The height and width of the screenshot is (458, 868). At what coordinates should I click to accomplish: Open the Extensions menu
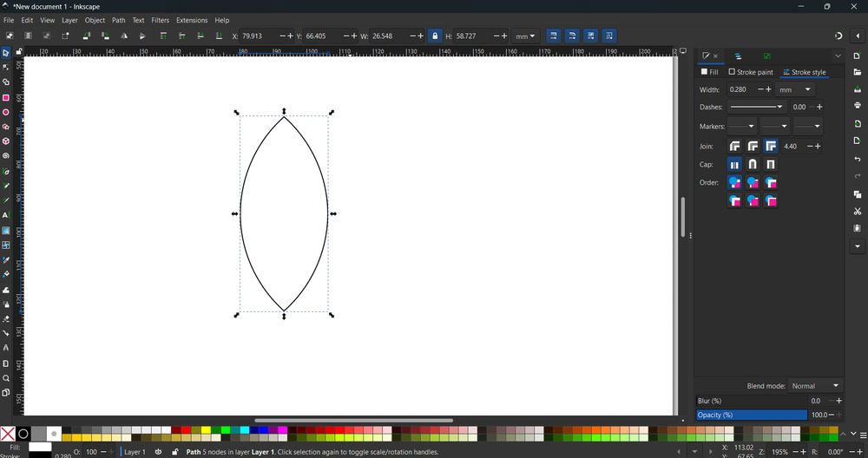coord(192,20)
